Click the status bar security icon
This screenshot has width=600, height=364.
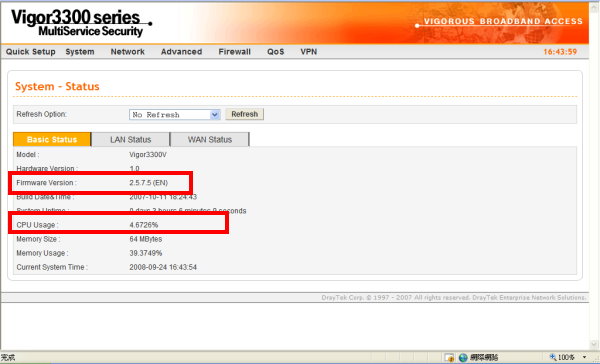[x=449, y=357]
